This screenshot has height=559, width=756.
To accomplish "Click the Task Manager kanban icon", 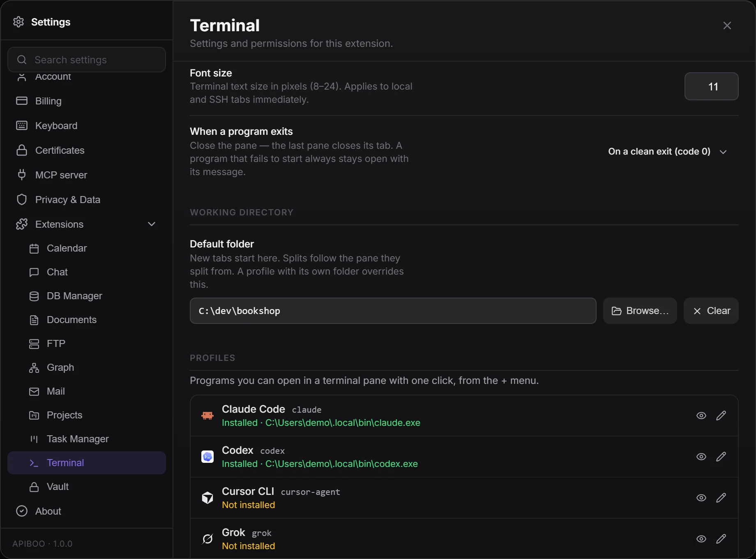I will pos(34,439).
